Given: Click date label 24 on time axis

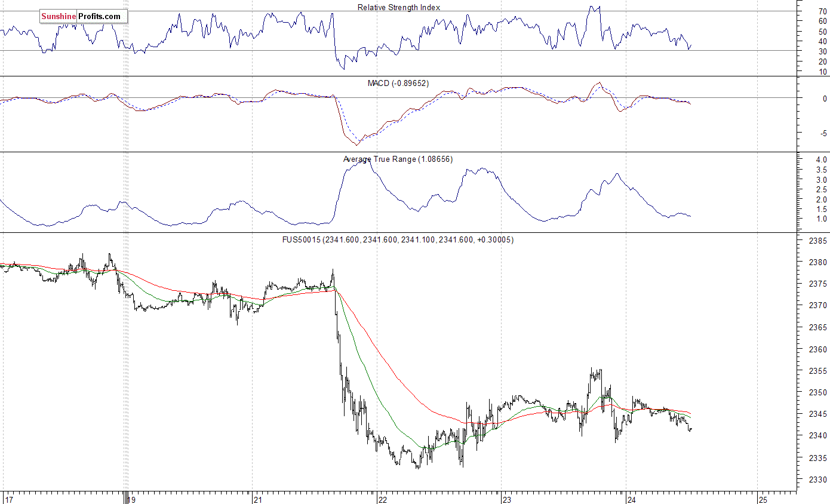Looking at the screenshot, I should pyautogui.click(x=632, y=499).
